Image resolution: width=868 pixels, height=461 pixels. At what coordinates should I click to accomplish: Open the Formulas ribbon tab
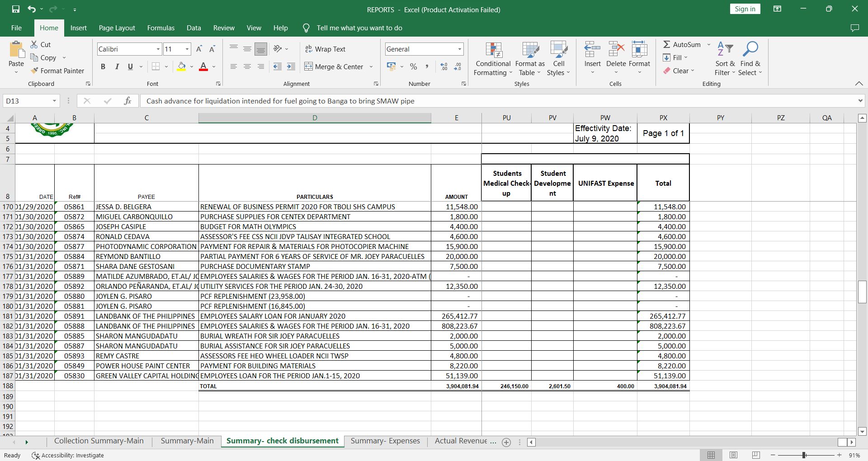pyautogui.click(x=161, y=28)
